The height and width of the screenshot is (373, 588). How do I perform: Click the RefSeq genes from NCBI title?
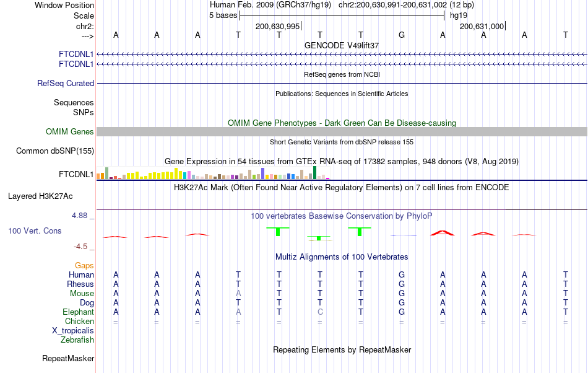point(342,75)
